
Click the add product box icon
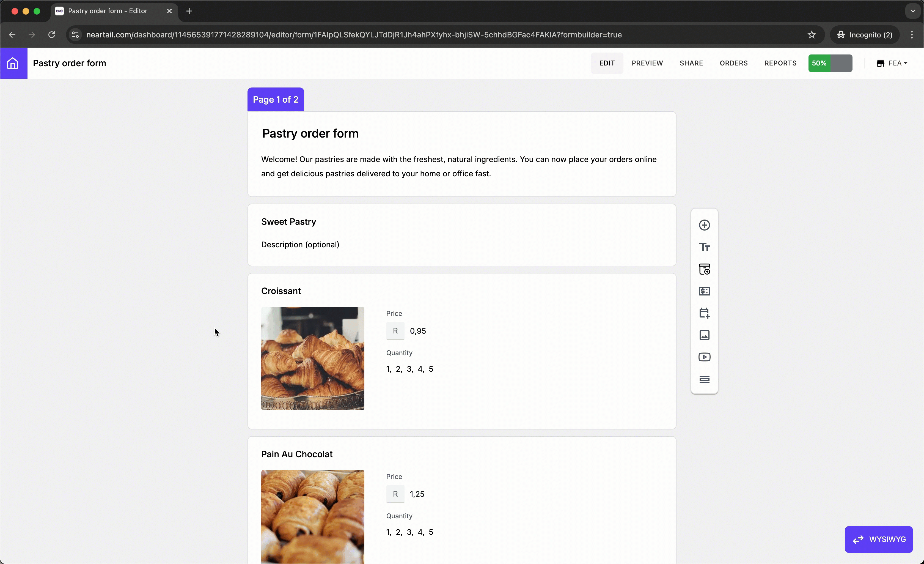coord(704,269)
